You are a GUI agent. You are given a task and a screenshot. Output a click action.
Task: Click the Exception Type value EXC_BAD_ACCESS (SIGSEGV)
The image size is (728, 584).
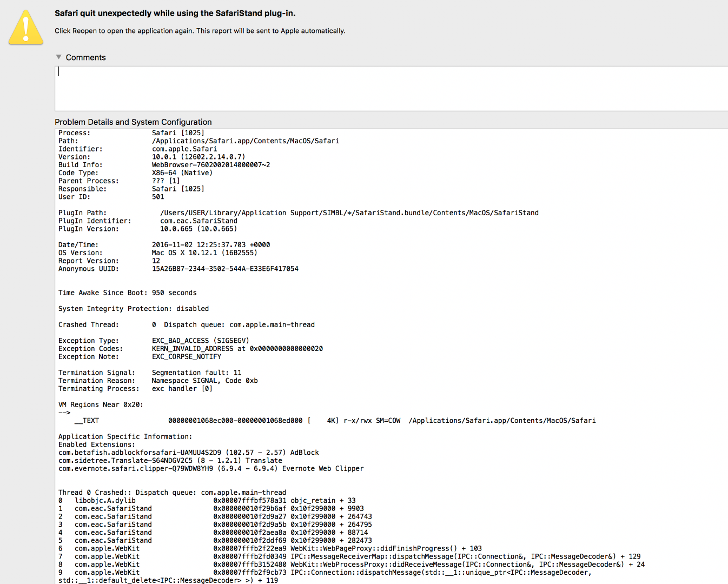[x=201, y=341]
